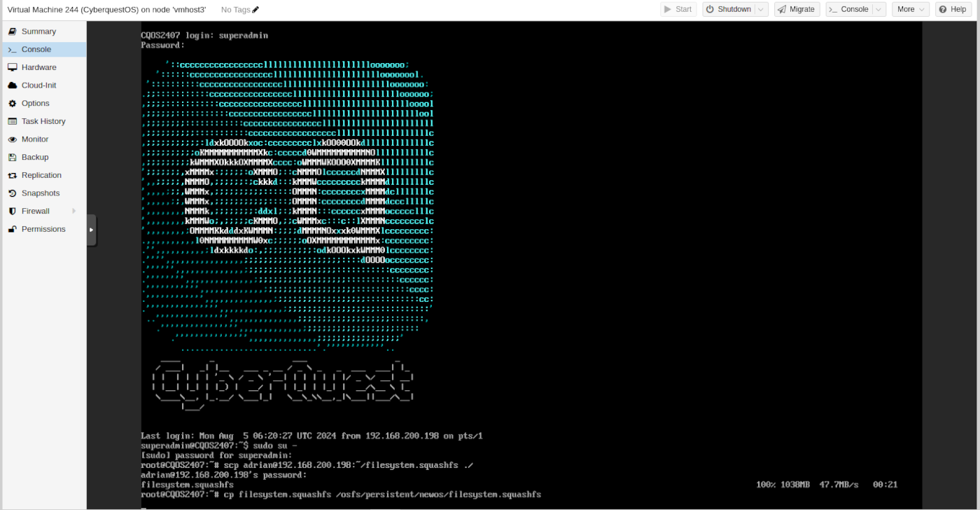Open the Snapshots page

[43, 193]
